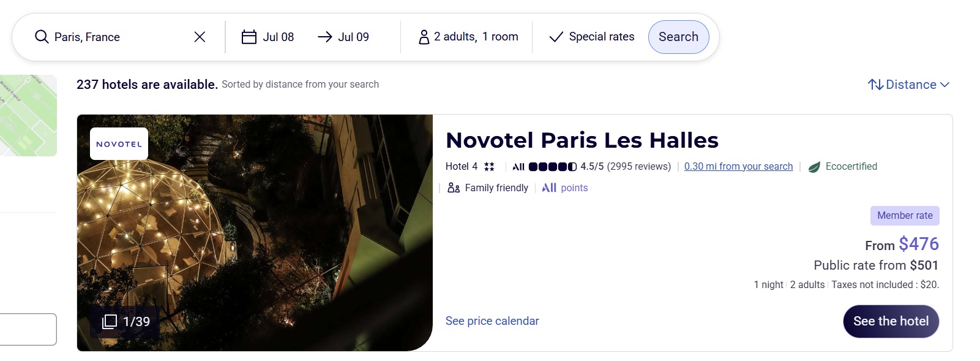This screenshot has height=361, width=980.
Task: Open the map thumbnail
Action: pyautogui.click(x=28, y=115)
